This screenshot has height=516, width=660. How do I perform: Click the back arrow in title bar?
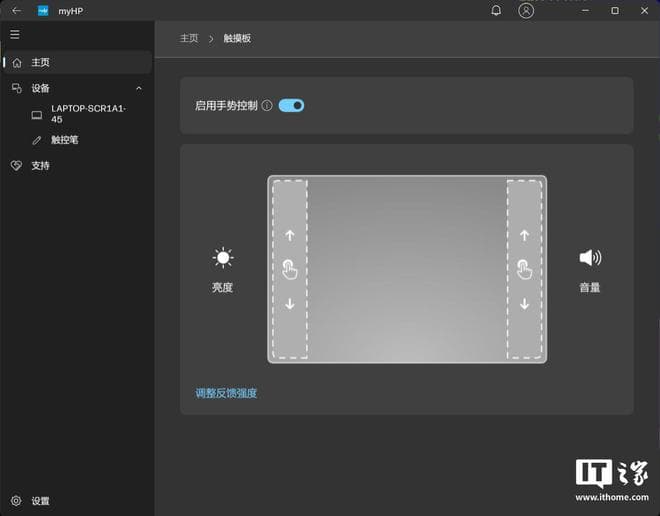[16, 11]
